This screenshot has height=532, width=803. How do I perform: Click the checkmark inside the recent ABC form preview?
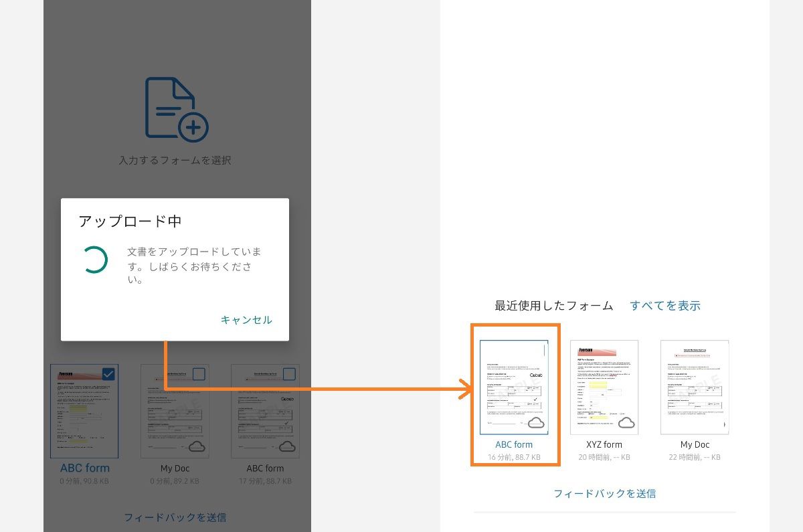point(535,400)
